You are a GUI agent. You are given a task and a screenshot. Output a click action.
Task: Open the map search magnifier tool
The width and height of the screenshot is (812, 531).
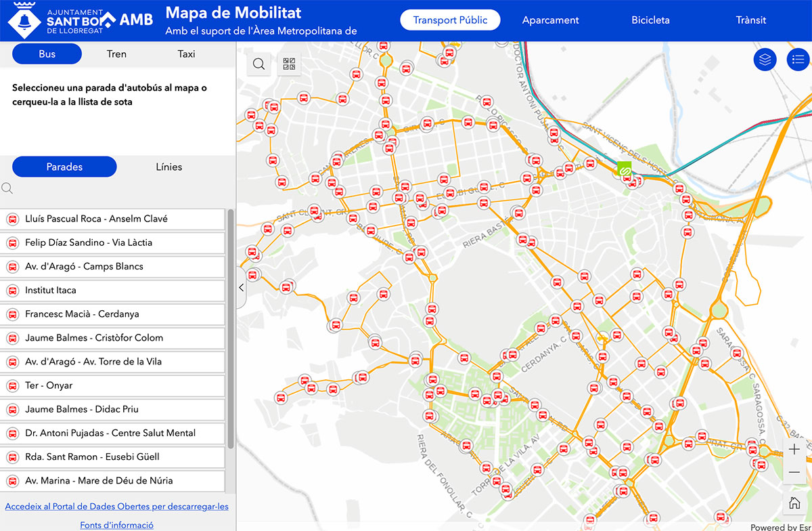click(258, 64)
